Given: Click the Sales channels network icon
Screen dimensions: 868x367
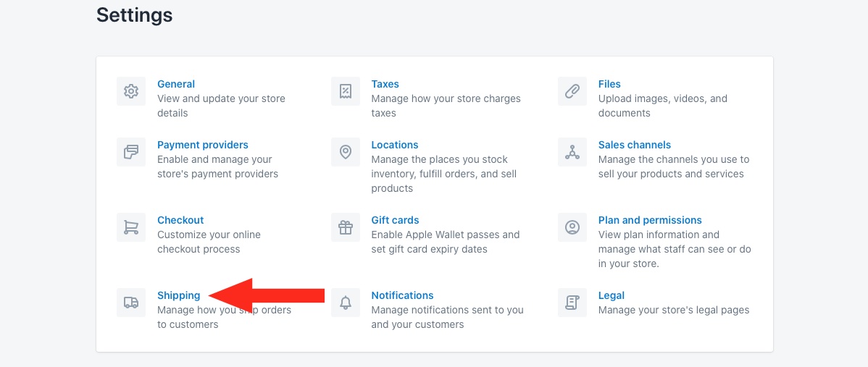Looking at the screenshot, I should point(572,152).
